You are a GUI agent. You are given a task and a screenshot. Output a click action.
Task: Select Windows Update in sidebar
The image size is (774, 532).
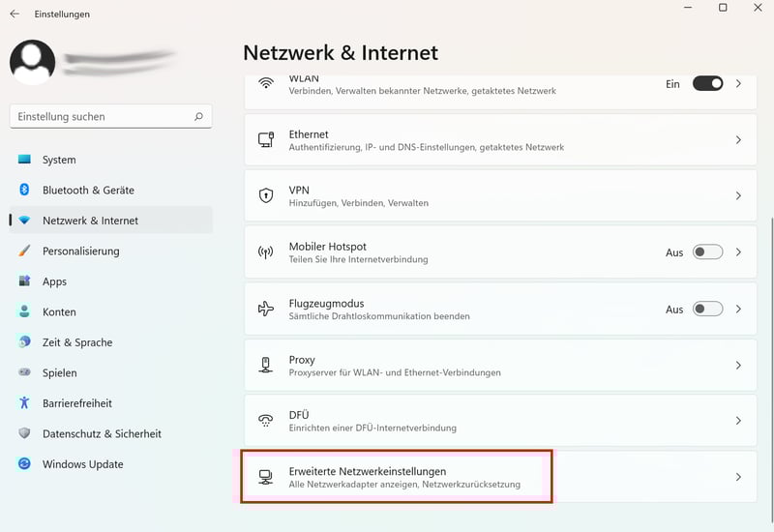[x=83, y=464]
